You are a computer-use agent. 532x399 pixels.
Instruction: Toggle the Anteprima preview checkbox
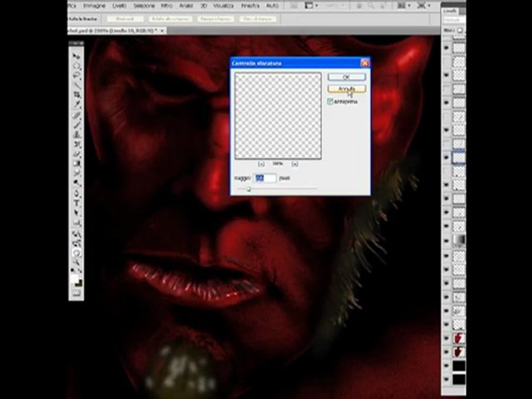coord(330,101)
